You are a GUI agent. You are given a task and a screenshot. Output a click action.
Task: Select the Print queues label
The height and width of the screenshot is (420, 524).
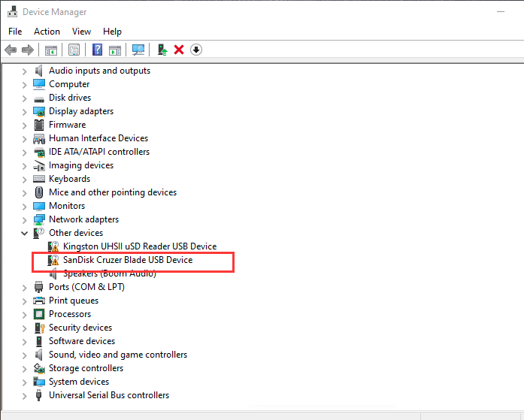pyautogui.click(x=74, y=301)
